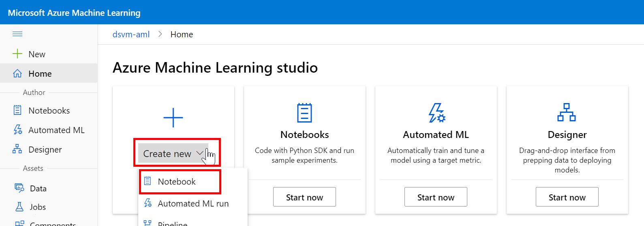Click the Notebooks icon in sidebar
This screenshot has height=226, width=644.
point(17,110)
